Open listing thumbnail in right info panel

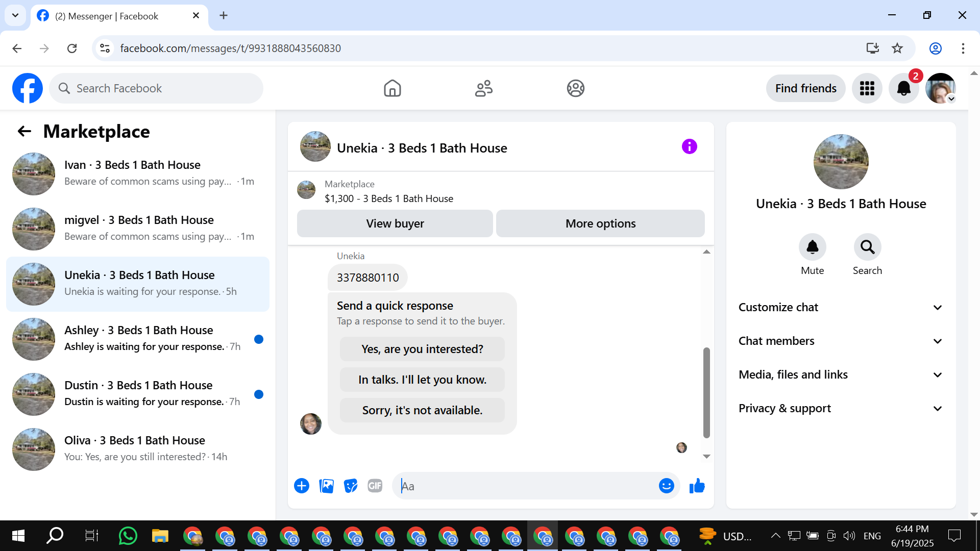pos(841,162)
